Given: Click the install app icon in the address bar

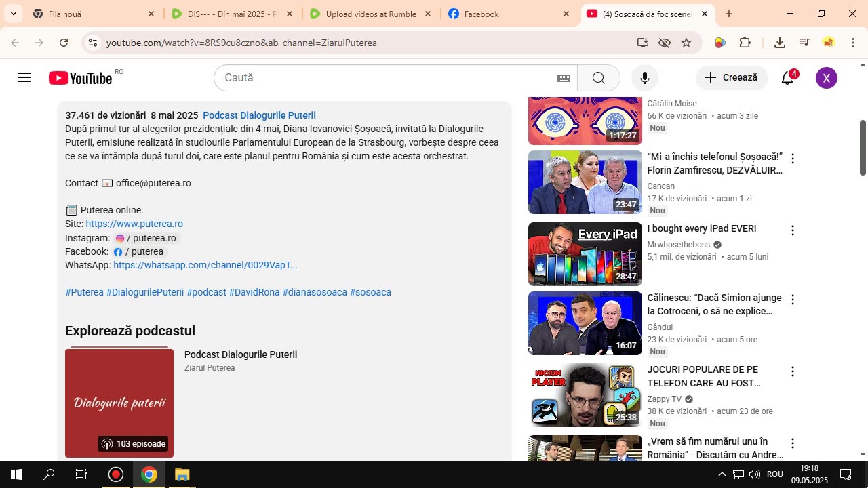Looking at the screenshot, I should click(x=642, y=43).
